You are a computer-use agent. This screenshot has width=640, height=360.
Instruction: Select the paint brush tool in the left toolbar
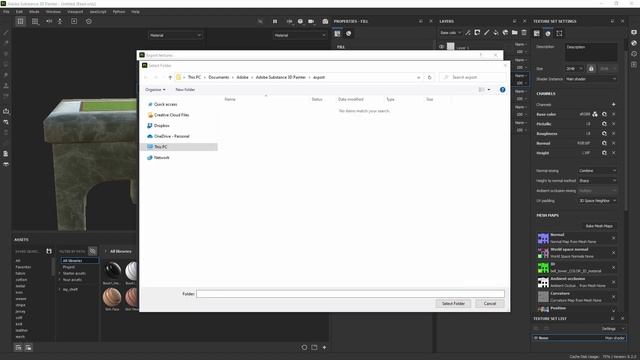coord(6,33)
